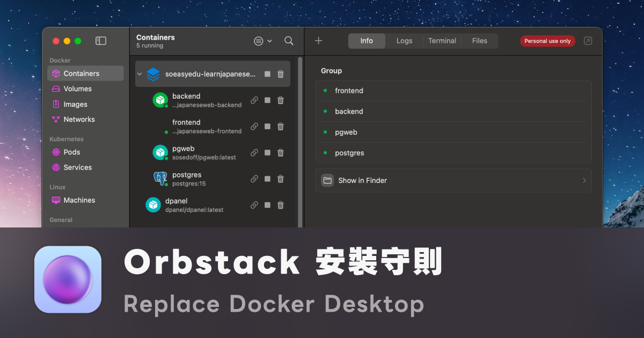644x338 pixels.
Task: Select the dpanel container row
Action: [x=213, y=205]
